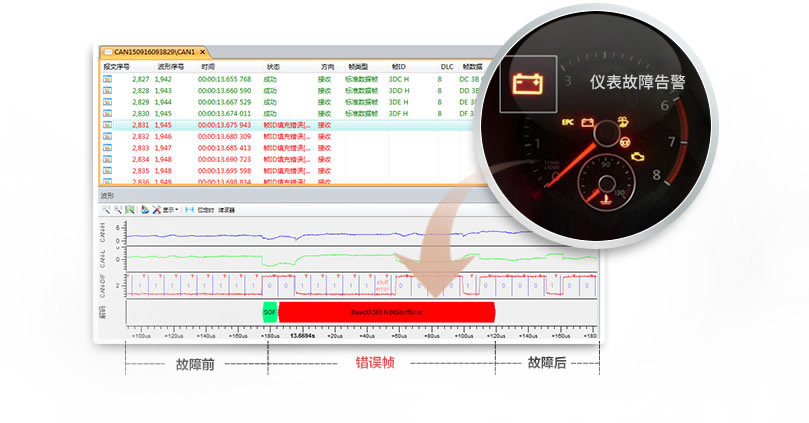Click timestamp 00:00:13.680 309
The image size is (809, 423).
coord(224,136)
